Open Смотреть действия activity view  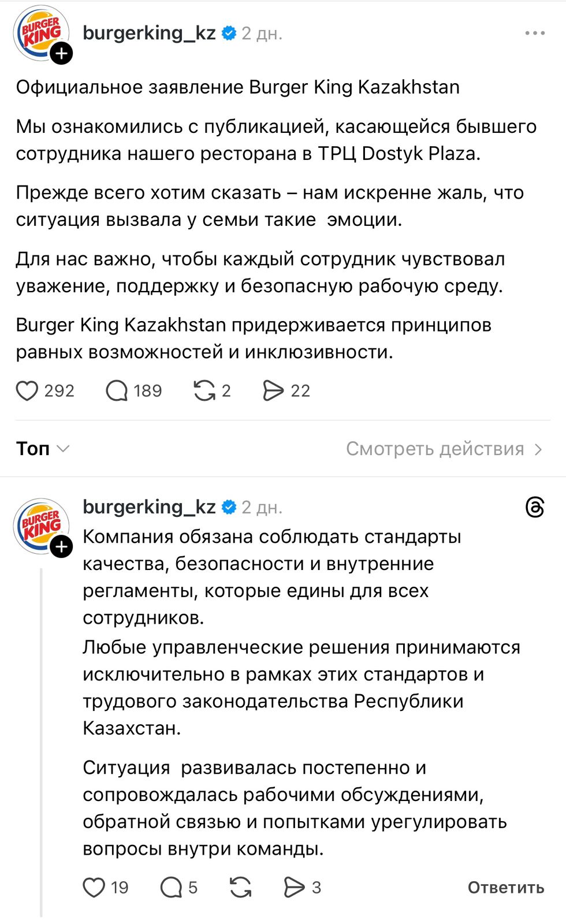coord(444,449)
